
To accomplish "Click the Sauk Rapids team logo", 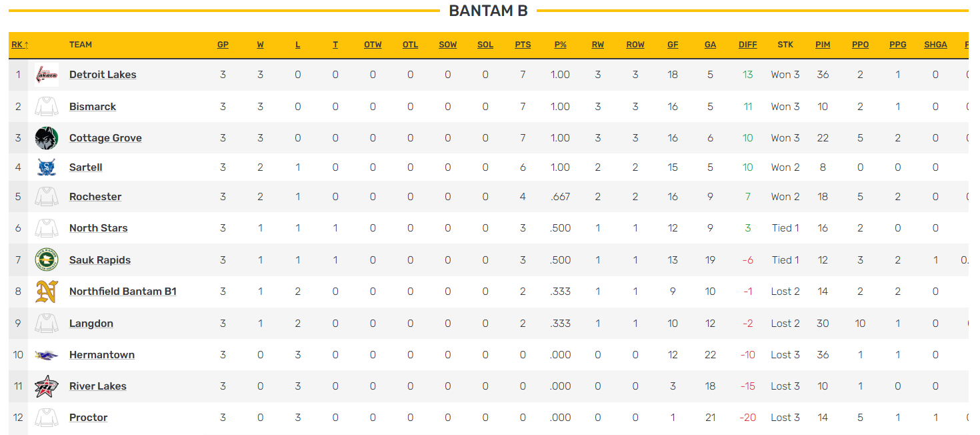I will coord(46,260).
